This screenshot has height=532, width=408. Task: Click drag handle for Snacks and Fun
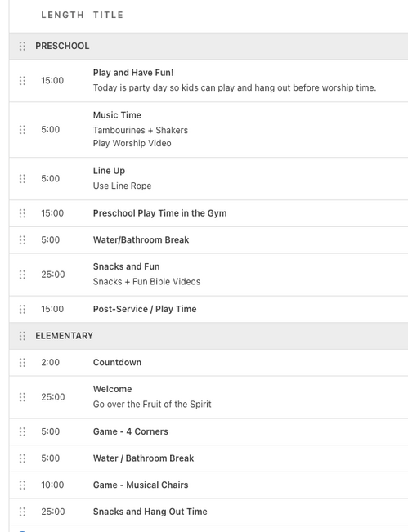[22, 275]
